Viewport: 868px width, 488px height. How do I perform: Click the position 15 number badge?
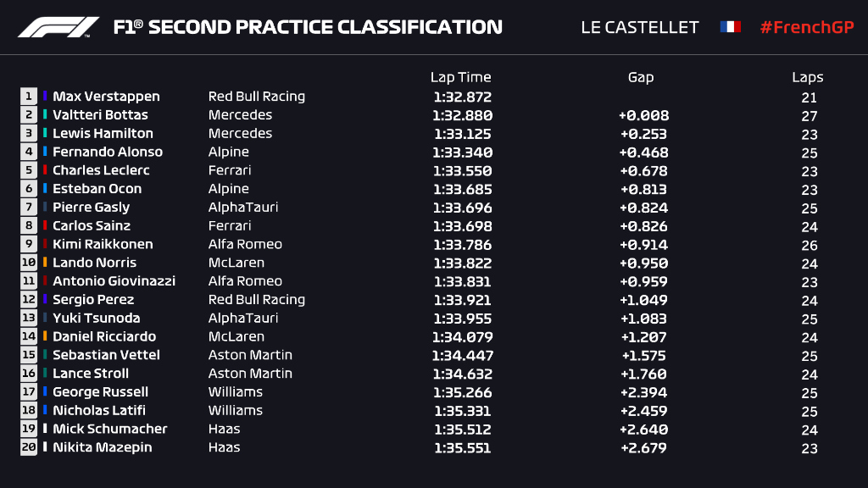pyautogui.click(x=29, y=355)
